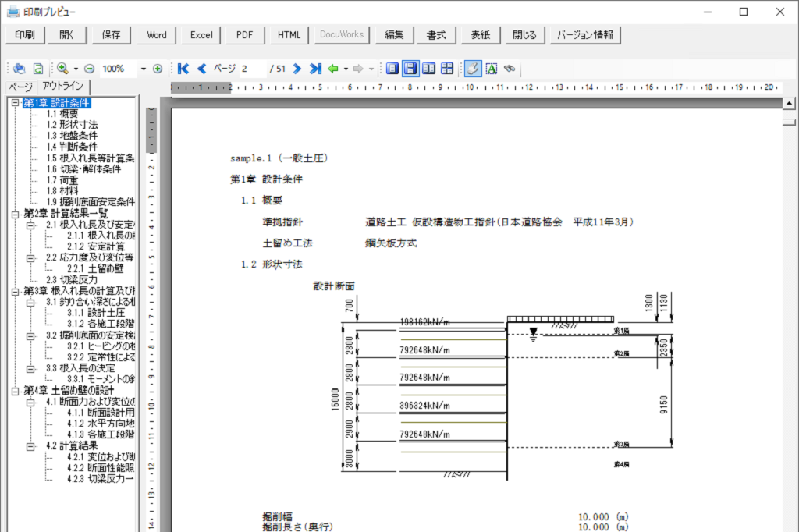This screenshot has height=532, width=799.
Task: Click the 開く open button
Action: [67, 34]
